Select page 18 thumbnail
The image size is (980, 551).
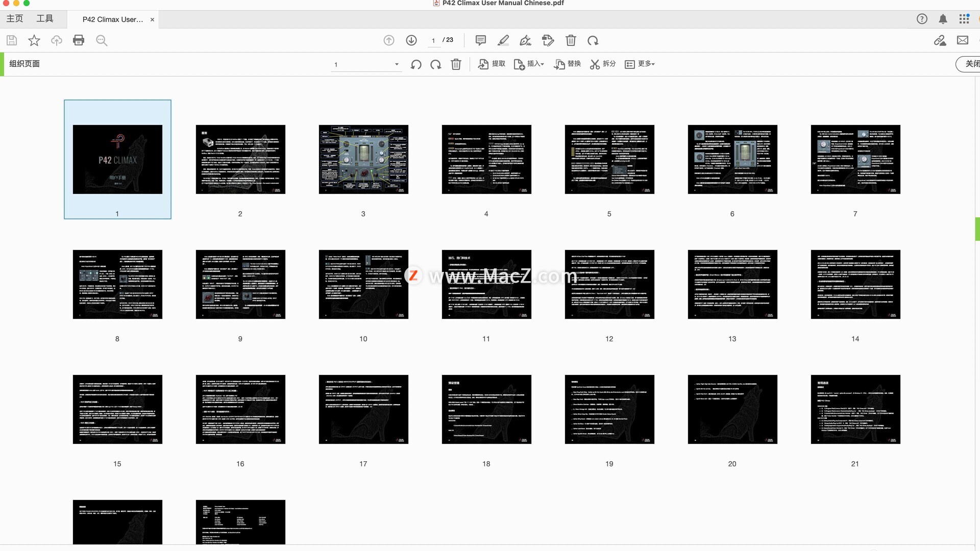click(486, 409)
